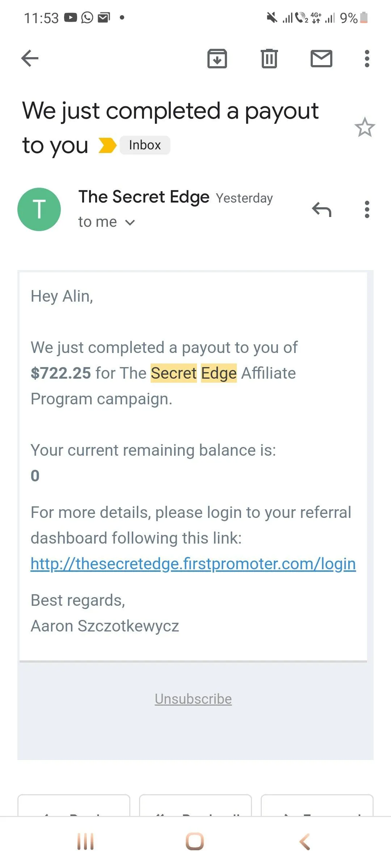Delete the email with trash icon
This screenshot has width=391, height=868.
[x=269, y=59]
